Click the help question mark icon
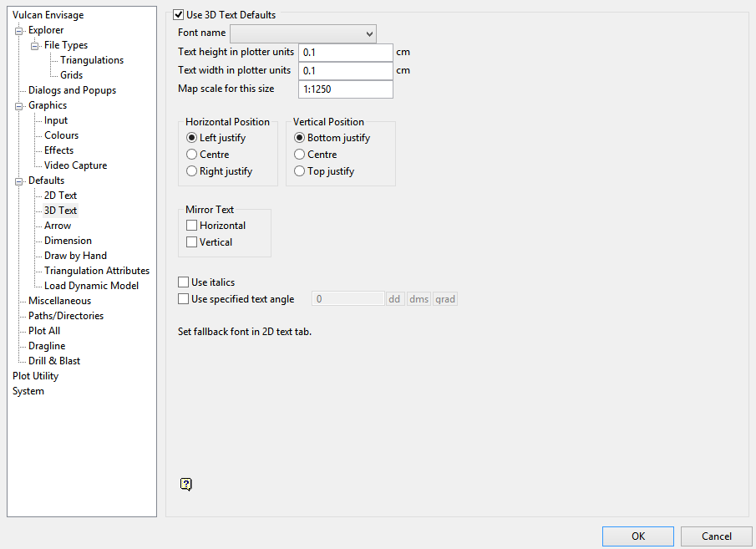 point(186,484)
